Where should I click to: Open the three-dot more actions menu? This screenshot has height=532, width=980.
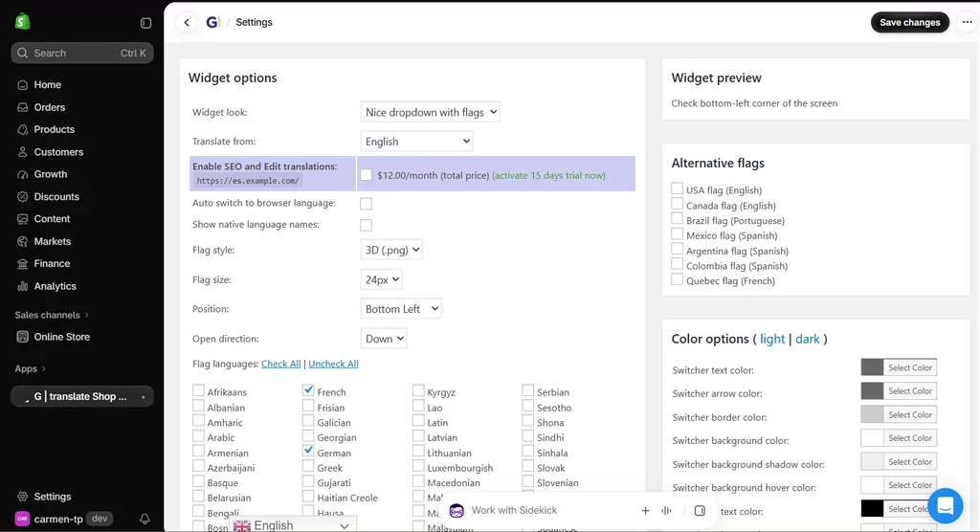[967, 23]
